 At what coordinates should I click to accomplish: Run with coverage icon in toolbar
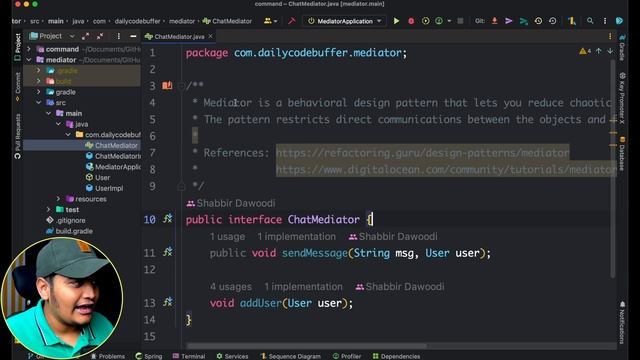coord(425,21)
